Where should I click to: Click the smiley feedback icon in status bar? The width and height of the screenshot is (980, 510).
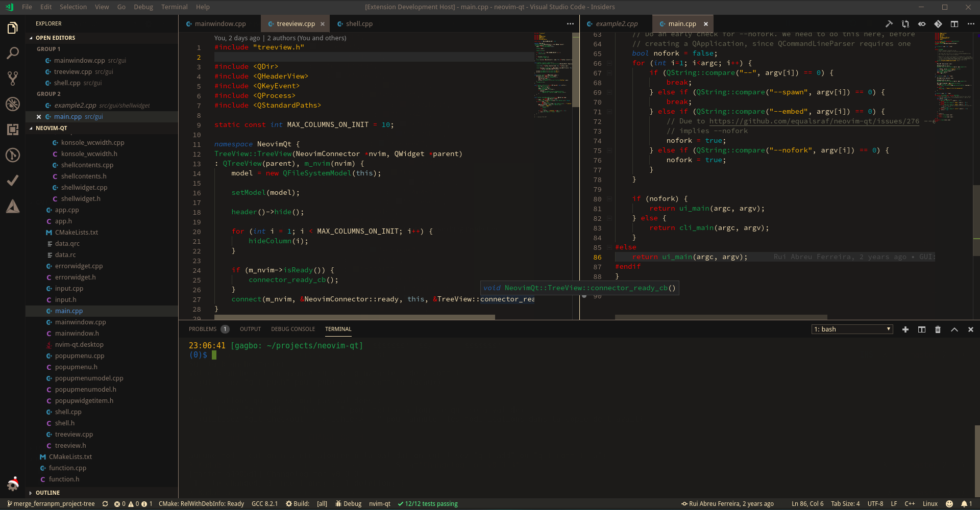(949, 504)
